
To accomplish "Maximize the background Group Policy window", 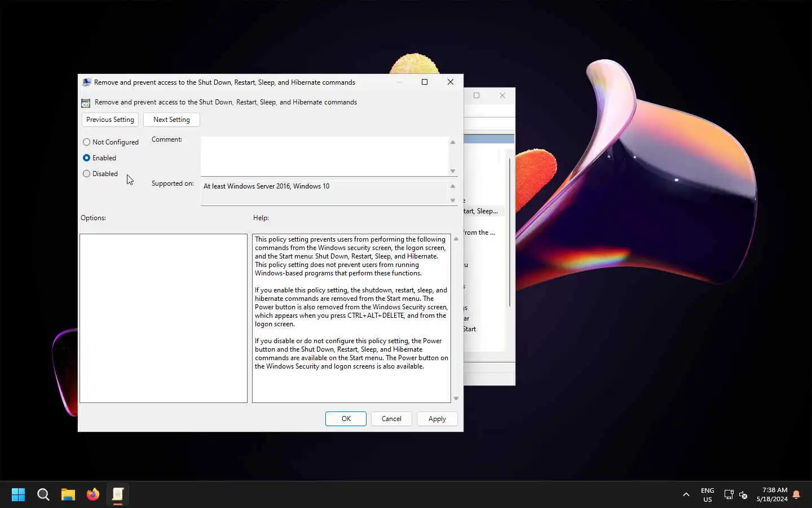I will point(476,95).
